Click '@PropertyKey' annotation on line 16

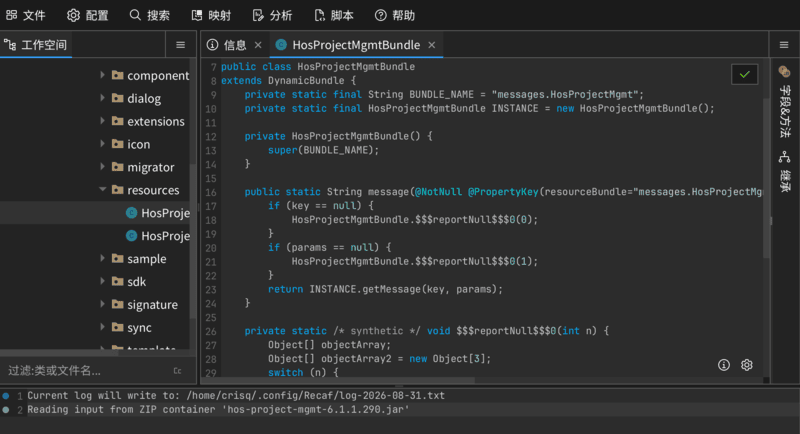[x=503, y=192]
